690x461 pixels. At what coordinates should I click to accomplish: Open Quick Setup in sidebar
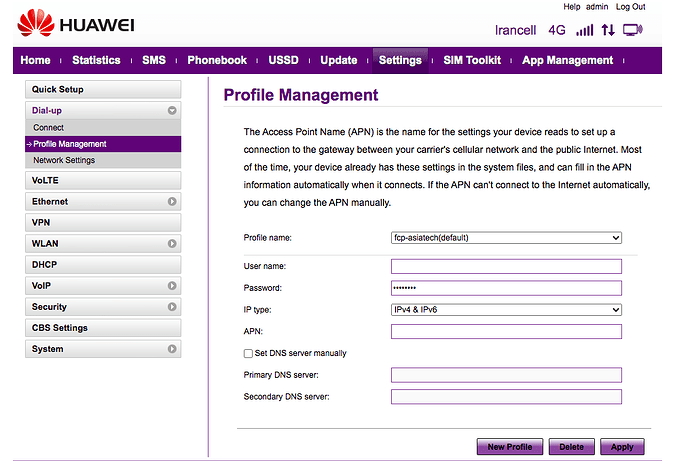click(x=103, y=89)
